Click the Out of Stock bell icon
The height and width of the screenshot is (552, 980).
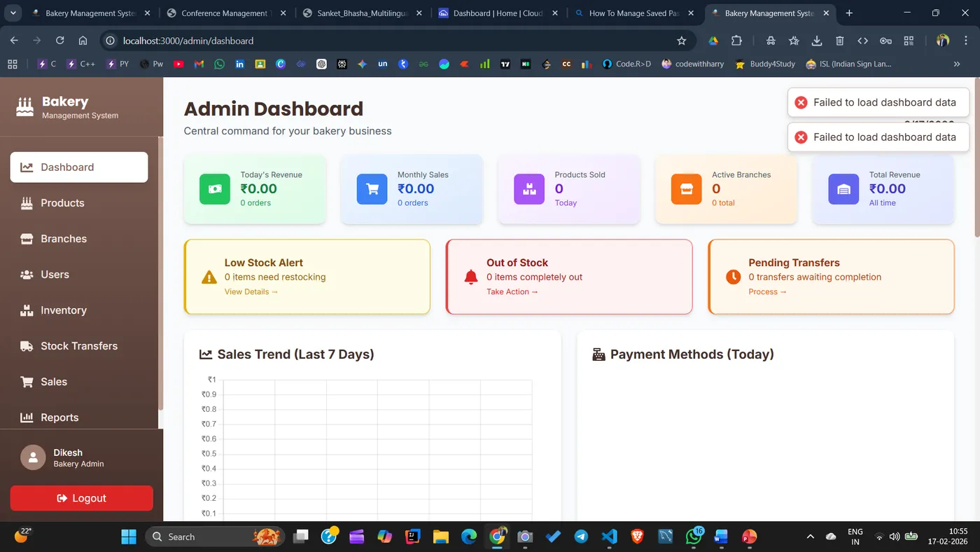(471, 277)
